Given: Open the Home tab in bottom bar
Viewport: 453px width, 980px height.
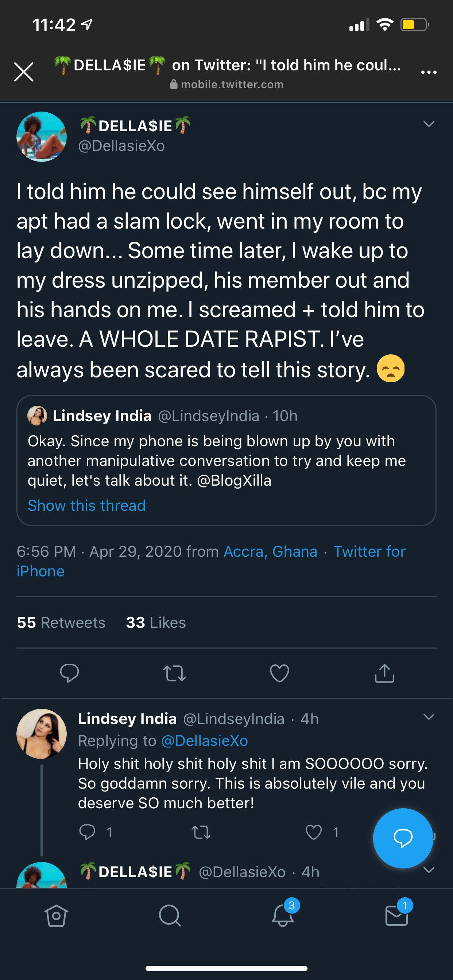Looking at the screenshot, I should pyautogui.click(x=56, y=915).
